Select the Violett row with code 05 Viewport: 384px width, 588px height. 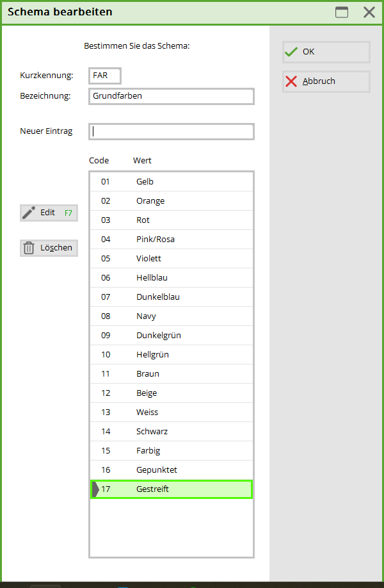(171, 259)
